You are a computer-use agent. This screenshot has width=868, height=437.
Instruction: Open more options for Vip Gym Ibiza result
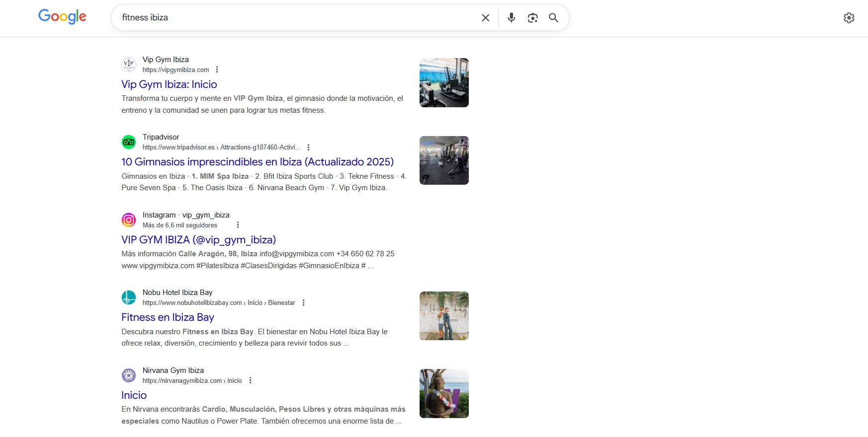(x=217, y=70)
